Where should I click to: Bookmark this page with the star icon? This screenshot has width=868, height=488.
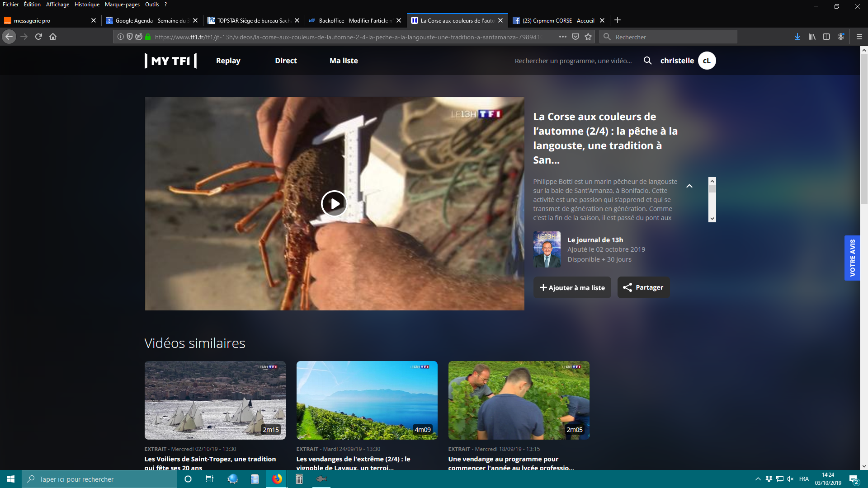[588, 37]
